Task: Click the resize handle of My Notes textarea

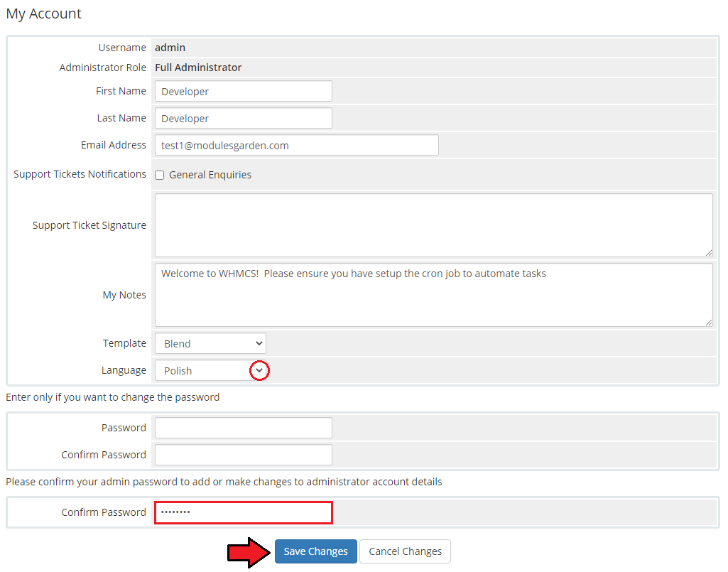Action: coord(709,323)
